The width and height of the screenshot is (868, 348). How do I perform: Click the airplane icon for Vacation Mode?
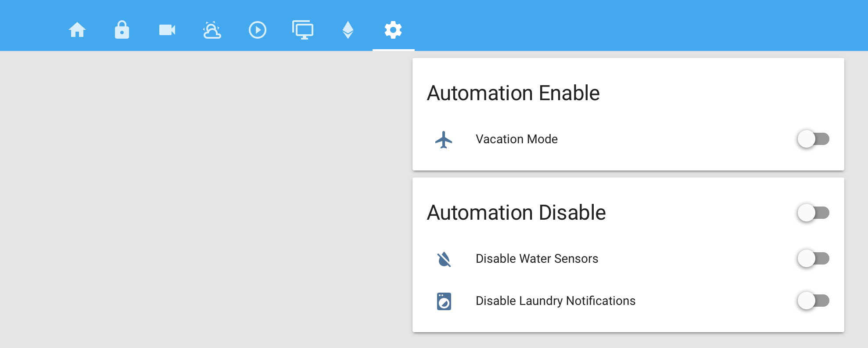pyautogui.click(x=444, y=140)
